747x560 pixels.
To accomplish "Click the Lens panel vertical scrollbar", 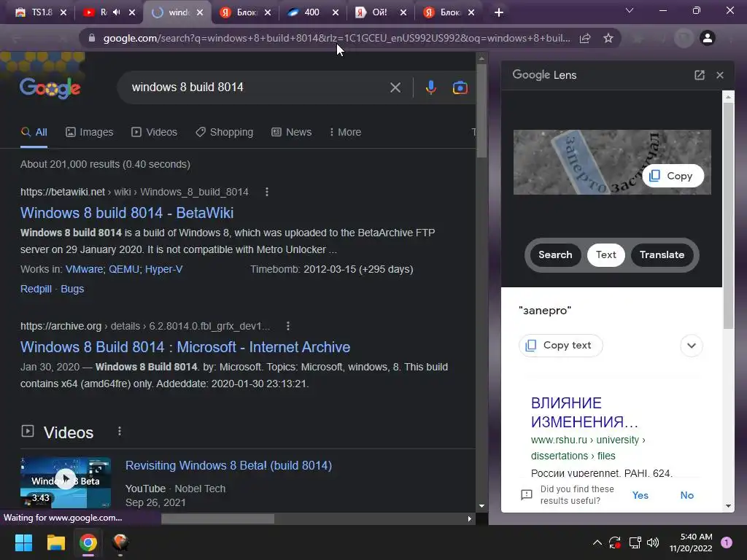I will 728,216.
